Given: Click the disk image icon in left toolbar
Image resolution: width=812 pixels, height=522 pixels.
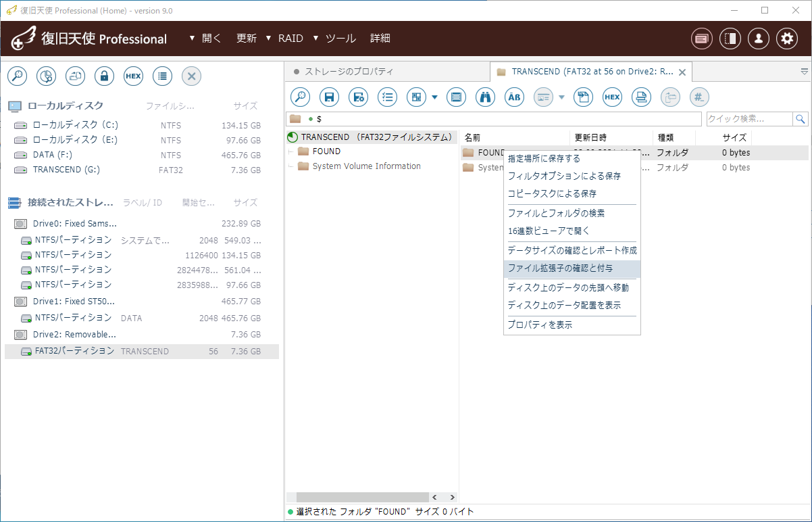Looking at the screenshot, I should (x=75, y=76).
